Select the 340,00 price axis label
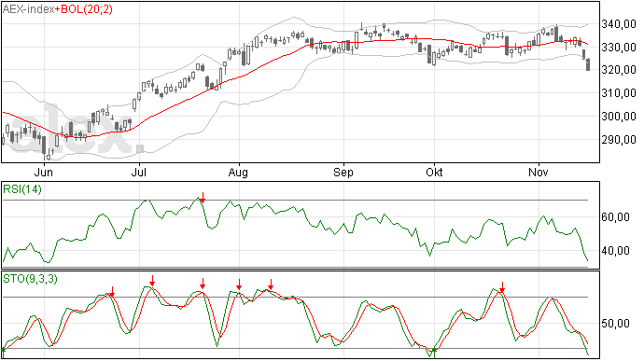This screenshot has width=644, height=361. pyautogui.click(x=619, y=24)
